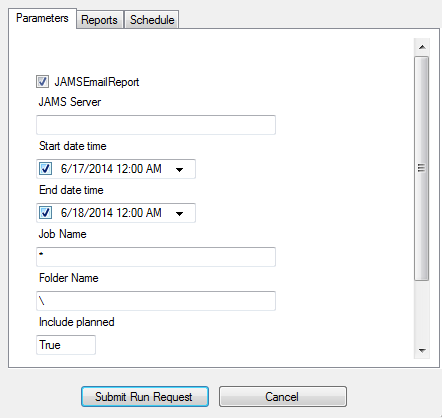Switch to the Reports tab

100,20
